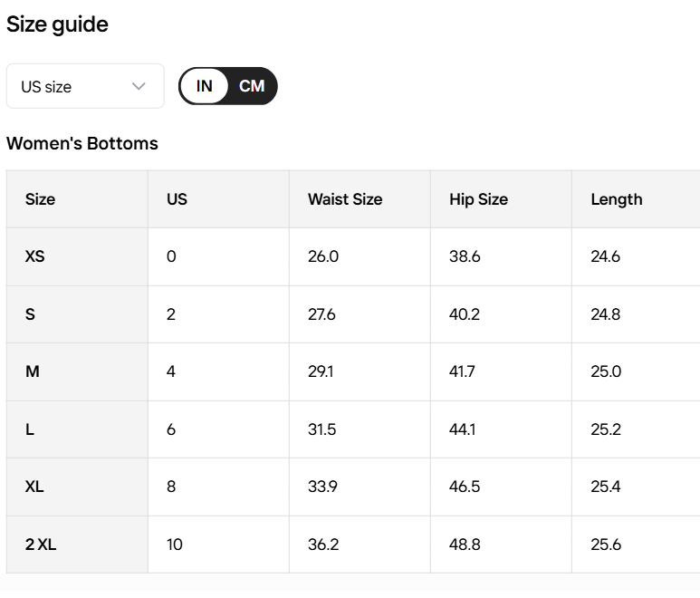
Task: Select the S size row label
Action: coord(30,314)
